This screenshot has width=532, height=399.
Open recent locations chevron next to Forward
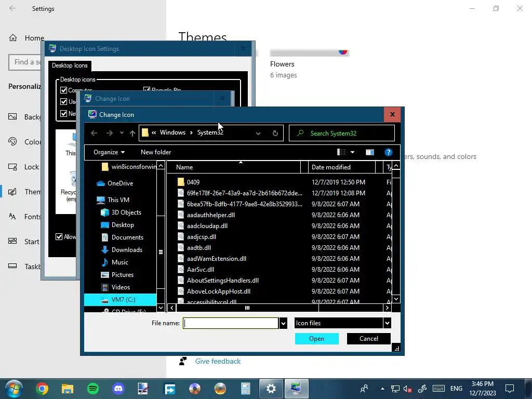pos(122,133)
